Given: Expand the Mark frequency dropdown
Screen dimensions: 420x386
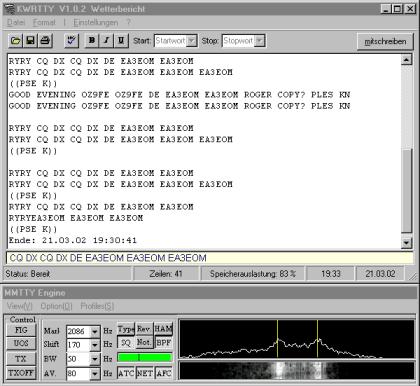Looking at the screenshot, I should [x=95, y=331].
